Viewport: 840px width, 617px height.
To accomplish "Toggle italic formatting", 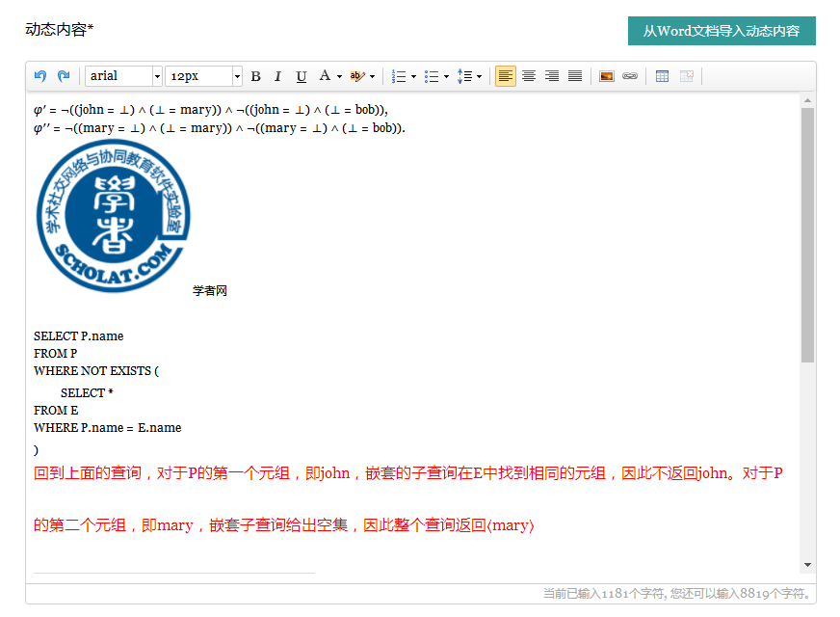I will pos(278,76).
